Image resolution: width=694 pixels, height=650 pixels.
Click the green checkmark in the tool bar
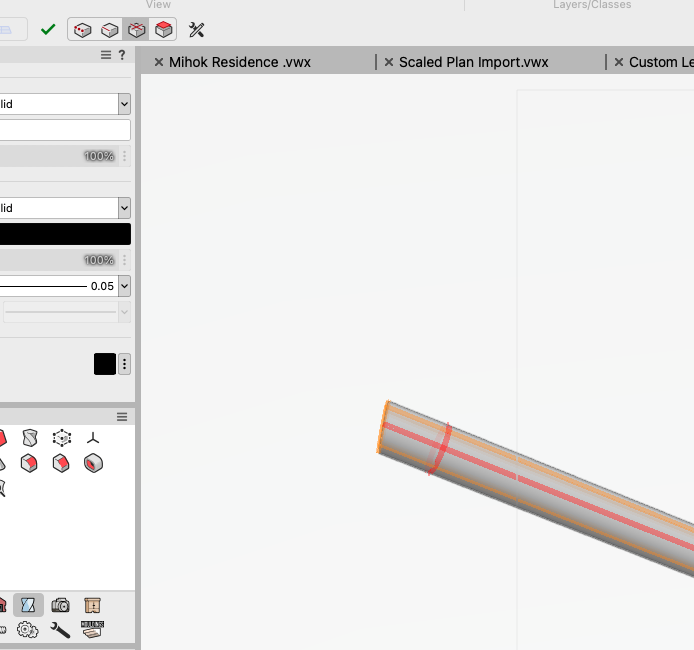(x=47, y=30)
